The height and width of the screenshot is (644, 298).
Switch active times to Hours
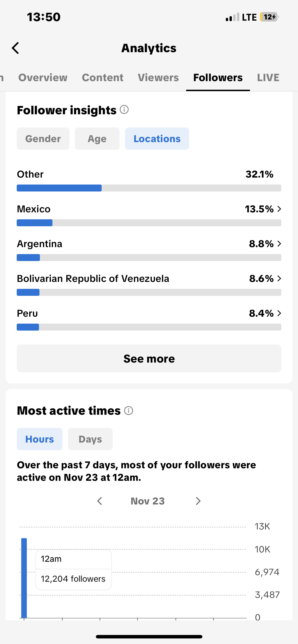tap(39, 439)
